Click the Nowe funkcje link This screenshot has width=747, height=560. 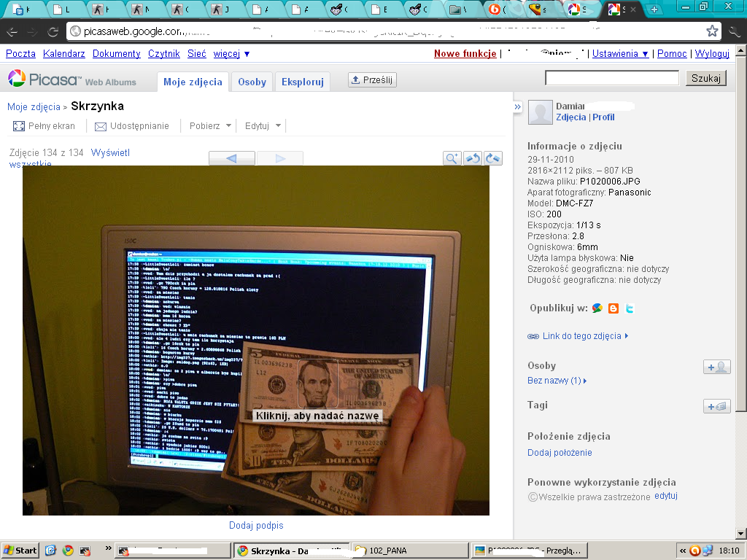tap(465, 54)
